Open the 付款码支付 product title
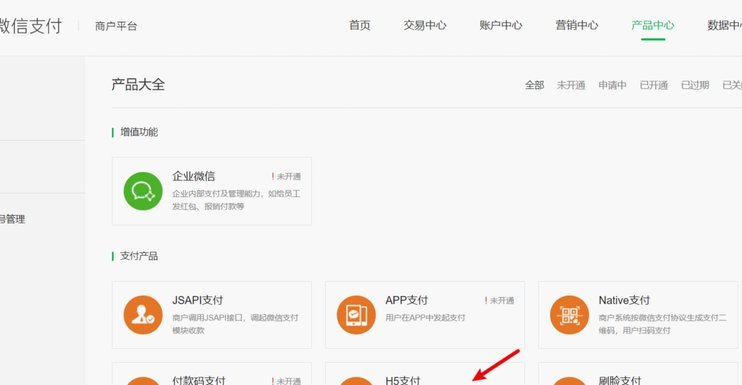 click(199, 380)
